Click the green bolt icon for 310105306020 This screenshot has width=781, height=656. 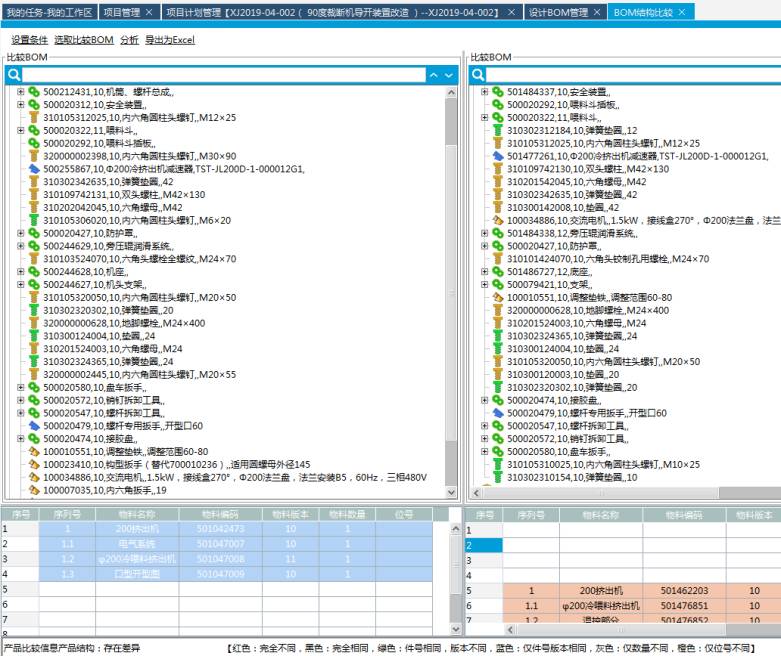pos(33,220)
